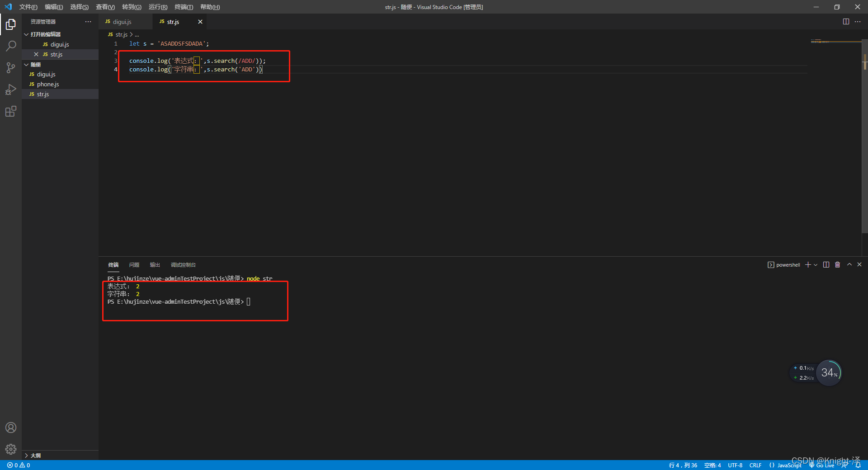Screen dimensions: 868x470
Task: Open the Manage gear menu
Action: [x=11, y=449]
